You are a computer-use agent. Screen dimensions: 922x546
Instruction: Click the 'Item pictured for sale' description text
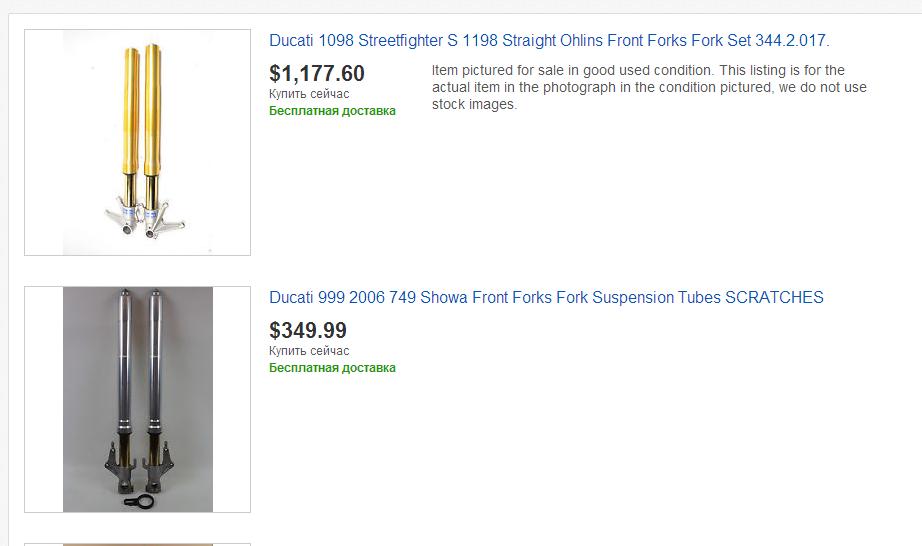(649, 87)
